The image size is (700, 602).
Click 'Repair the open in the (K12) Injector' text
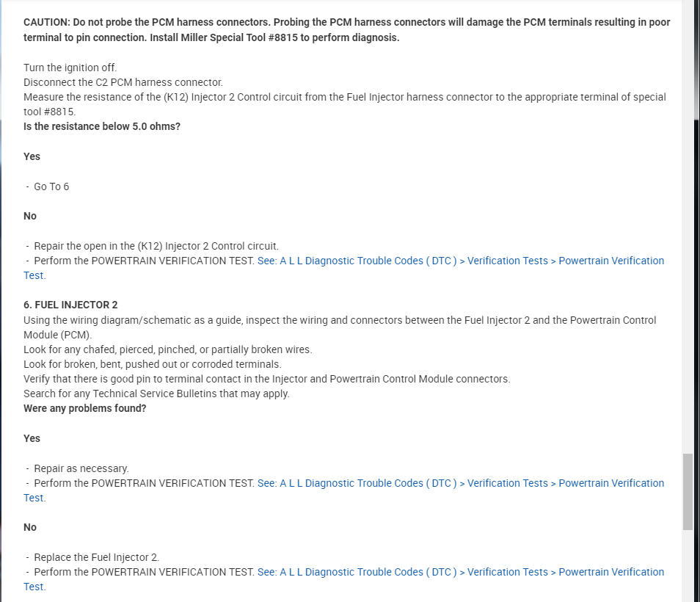pyautogui.click(x=156, y=246)
